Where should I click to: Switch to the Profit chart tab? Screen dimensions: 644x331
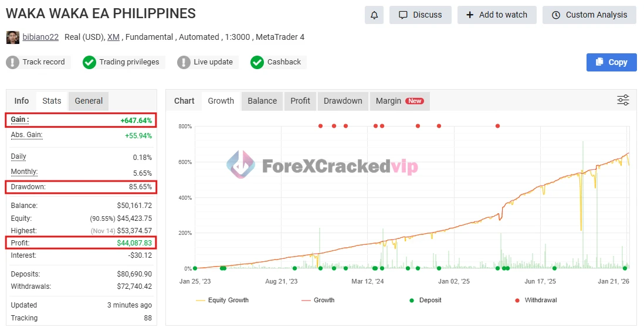click(300, 101)
